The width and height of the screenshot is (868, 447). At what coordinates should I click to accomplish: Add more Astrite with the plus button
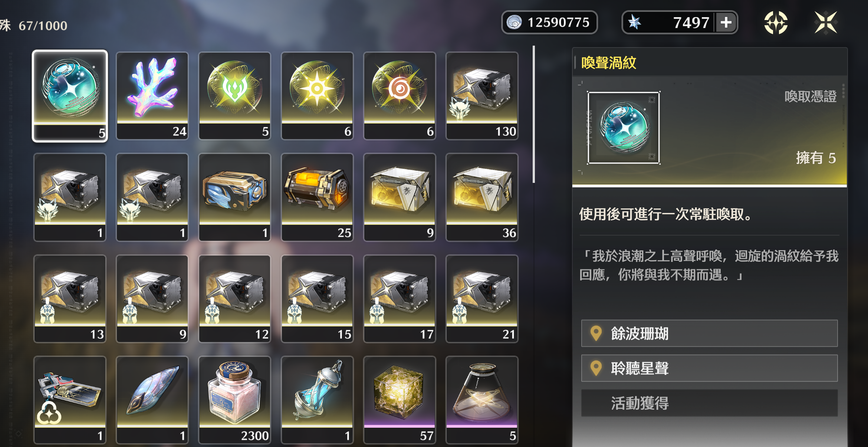pos(726,23)
